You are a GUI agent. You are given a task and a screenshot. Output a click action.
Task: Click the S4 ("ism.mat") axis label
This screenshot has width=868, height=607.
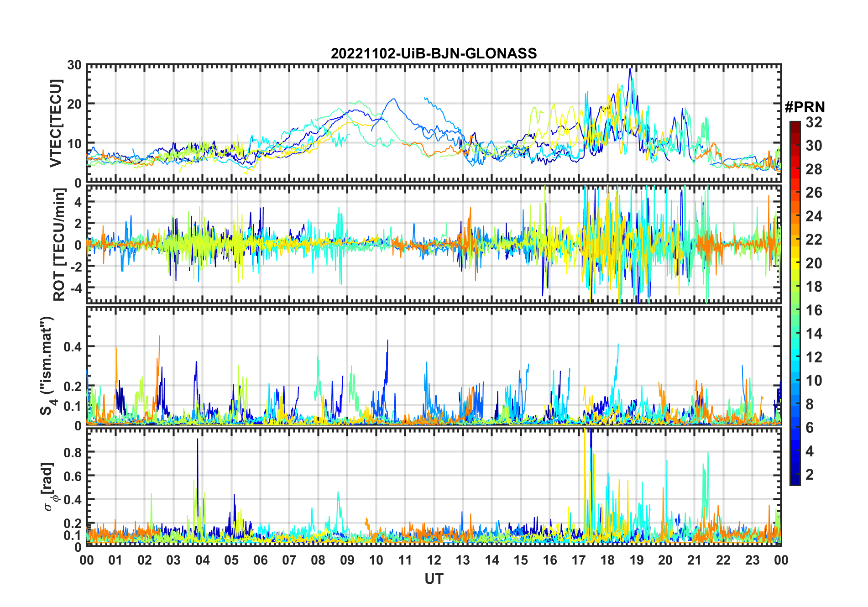(47, 366)
